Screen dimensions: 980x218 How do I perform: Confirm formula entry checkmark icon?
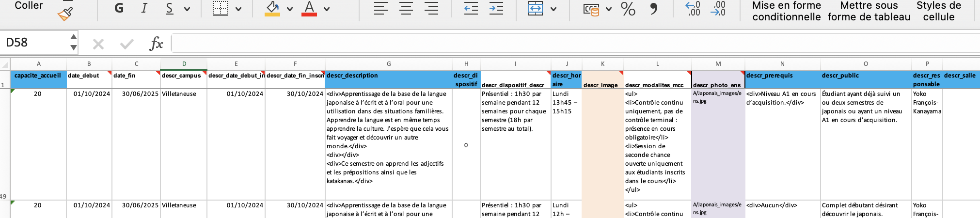pyautogui.click(x=127, y=44)
